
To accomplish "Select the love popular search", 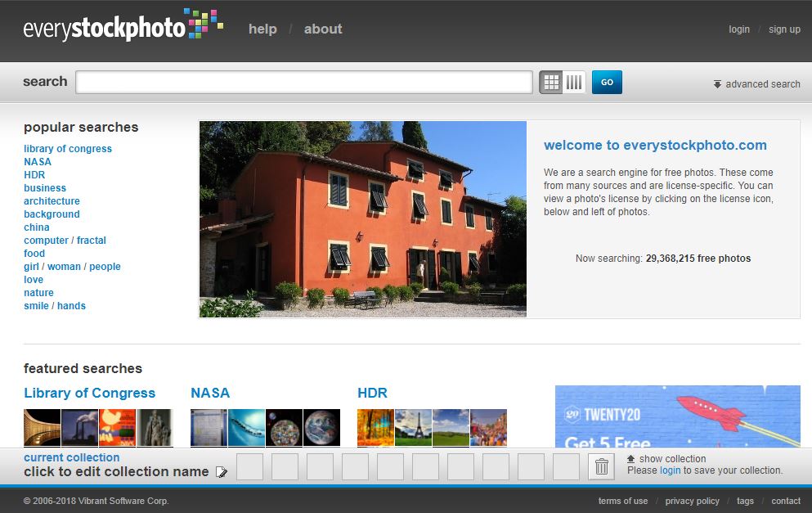I will pyautogui.click(x=34, y=280).
